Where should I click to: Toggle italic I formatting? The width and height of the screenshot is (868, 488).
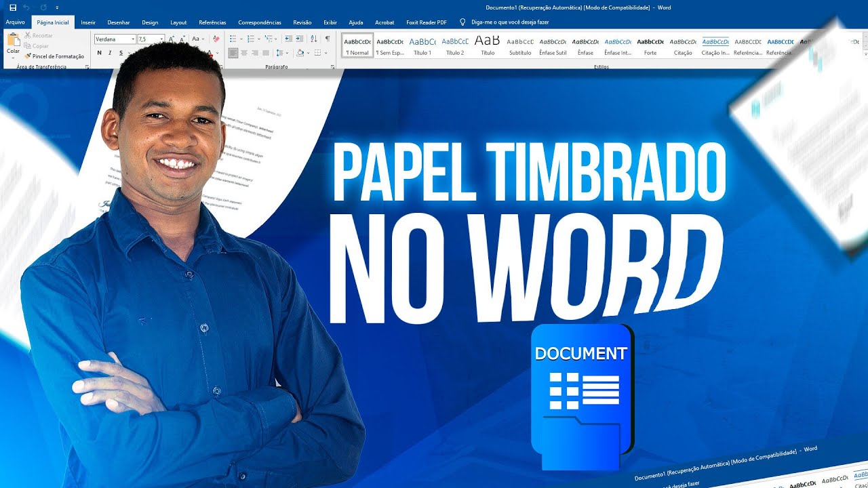(x=111, y=53)
